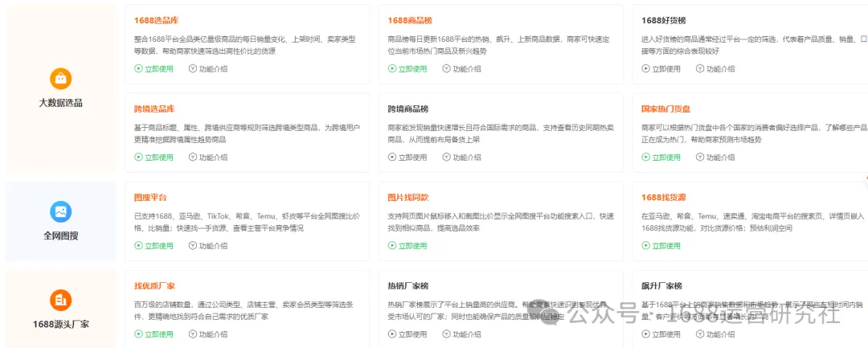This screenshot has width=868, height=348.
Task: Click the play icon under 图片找同款
Action: pos(392,246)
